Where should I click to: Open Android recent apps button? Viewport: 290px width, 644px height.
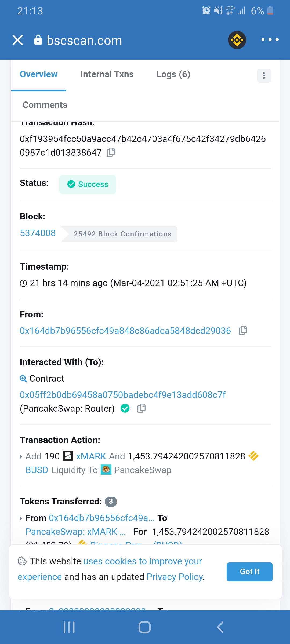click(x=69, y=627)
